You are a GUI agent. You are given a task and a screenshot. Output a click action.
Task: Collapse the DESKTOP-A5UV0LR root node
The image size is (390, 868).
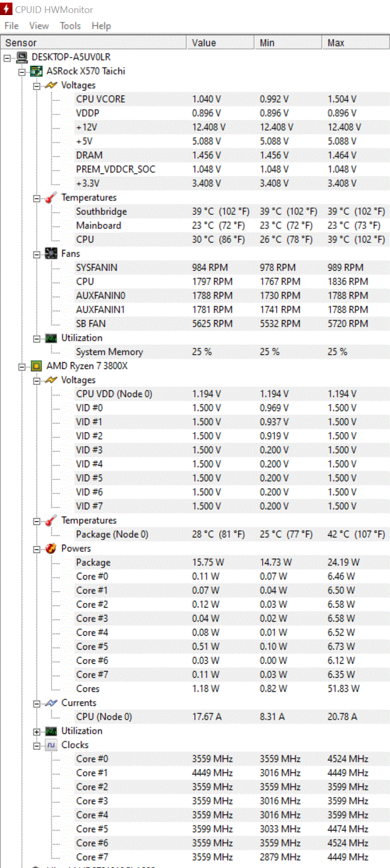[x=7, y=57]
